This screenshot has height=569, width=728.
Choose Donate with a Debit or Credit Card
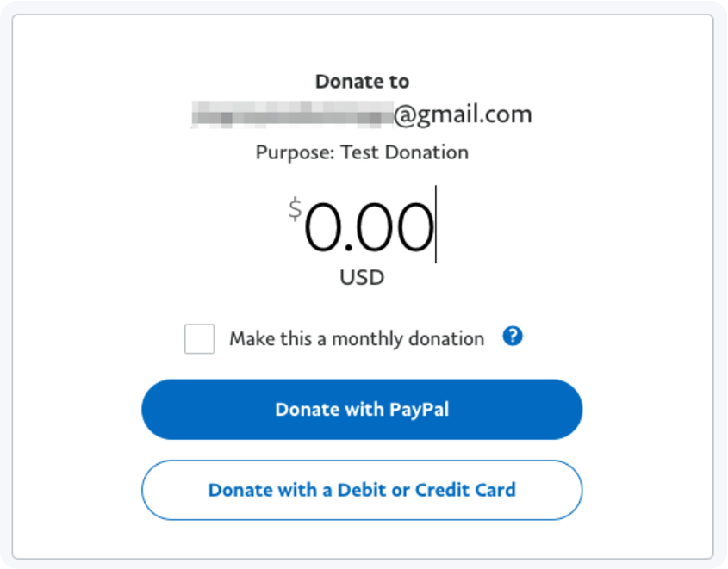coord(362,490)
